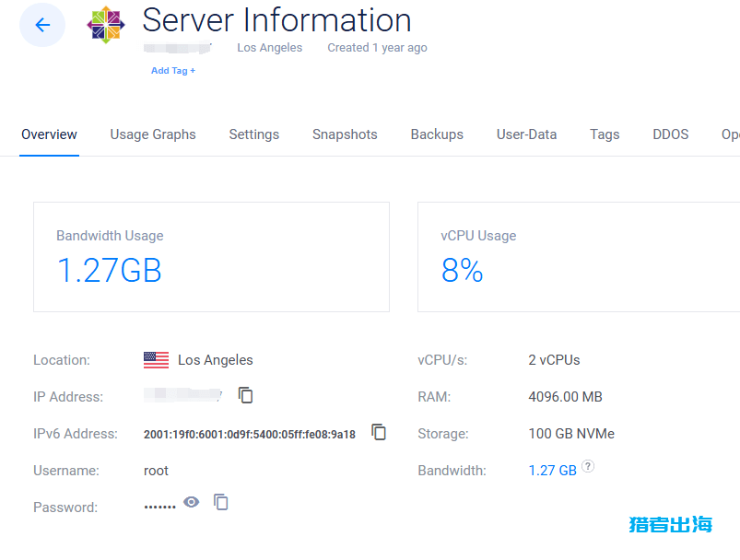Copy the password with copy icon

click(x=220, y=502)
